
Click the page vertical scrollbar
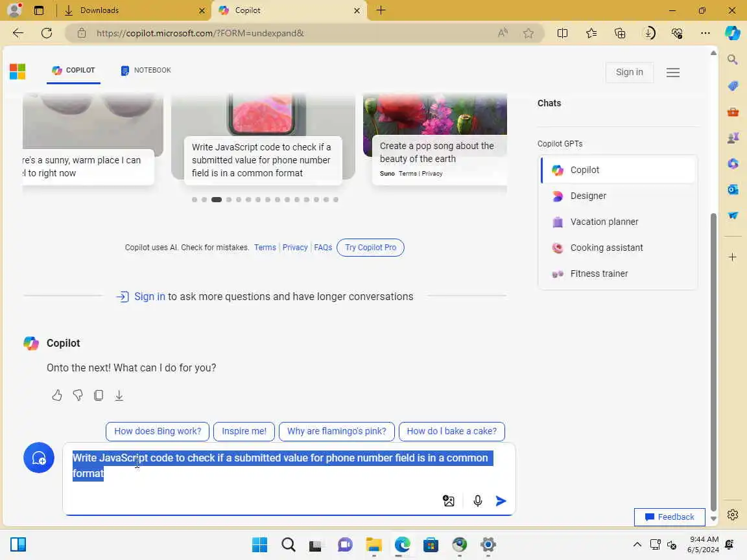tap(713, 362)
